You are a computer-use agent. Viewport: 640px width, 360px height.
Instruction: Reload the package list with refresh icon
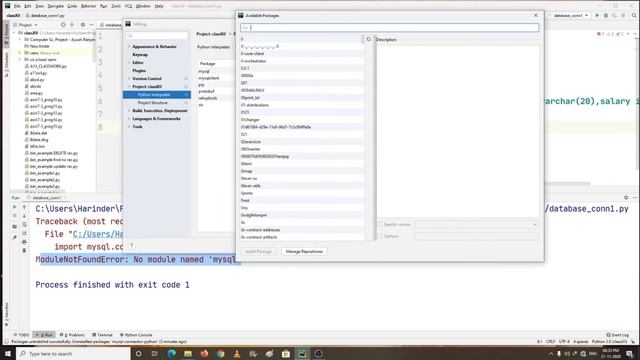pos(369,39)
